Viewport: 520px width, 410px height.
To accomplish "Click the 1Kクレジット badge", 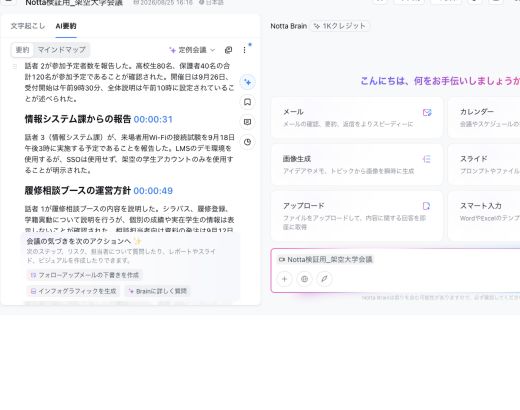I will click(340, 26).
